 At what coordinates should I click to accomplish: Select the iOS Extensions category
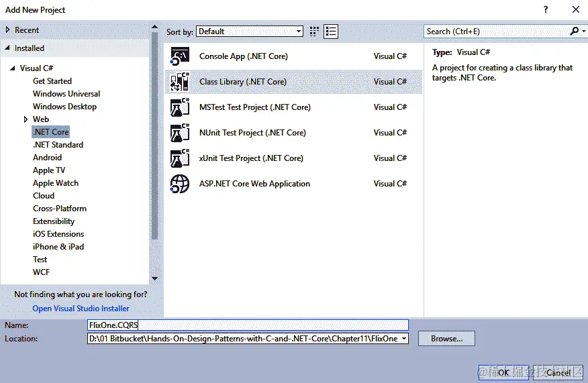coord(58,234)
